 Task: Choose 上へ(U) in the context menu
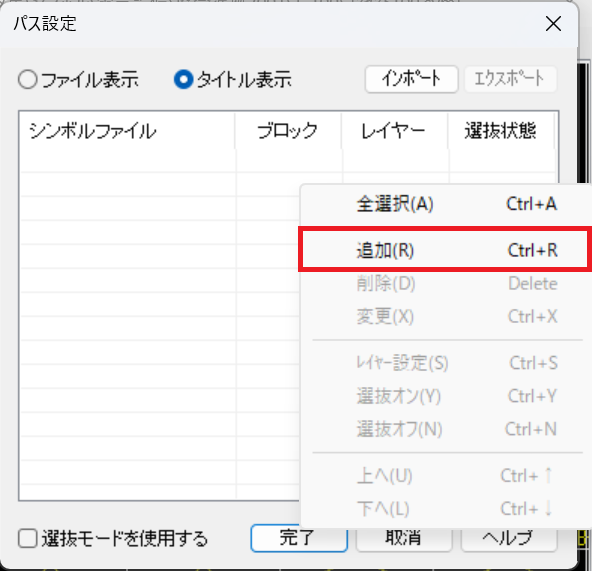446,475
